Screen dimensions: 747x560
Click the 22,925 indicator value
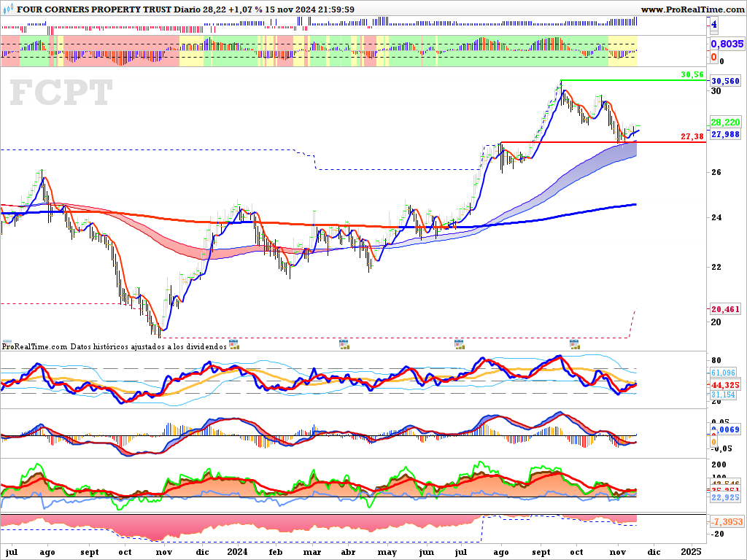[x=726, y=497]
